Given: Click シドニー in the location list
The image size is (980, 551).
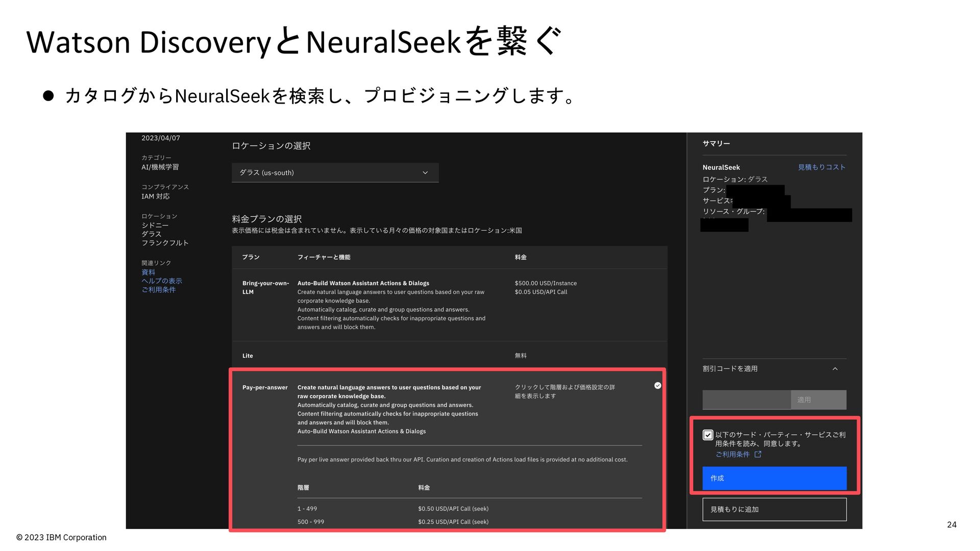Looking at the screenshot, I should point(155,226).
